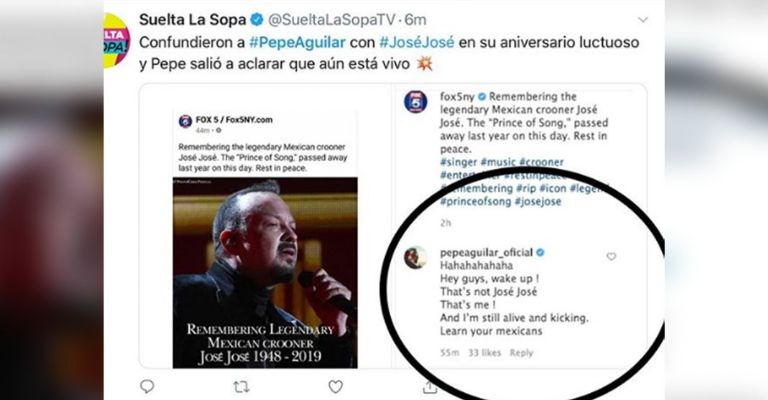This screenshot has height=400, width=768.
Task: Click pepeaguilar_oficial username
Action: 486,253
